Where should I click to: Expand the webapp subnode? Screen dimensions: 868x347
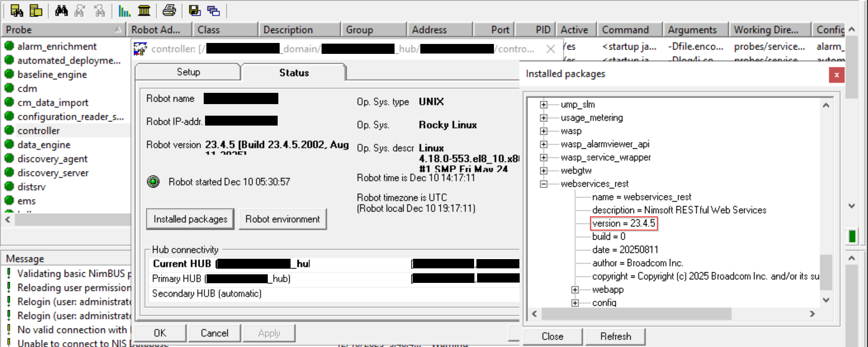[575, 290]
